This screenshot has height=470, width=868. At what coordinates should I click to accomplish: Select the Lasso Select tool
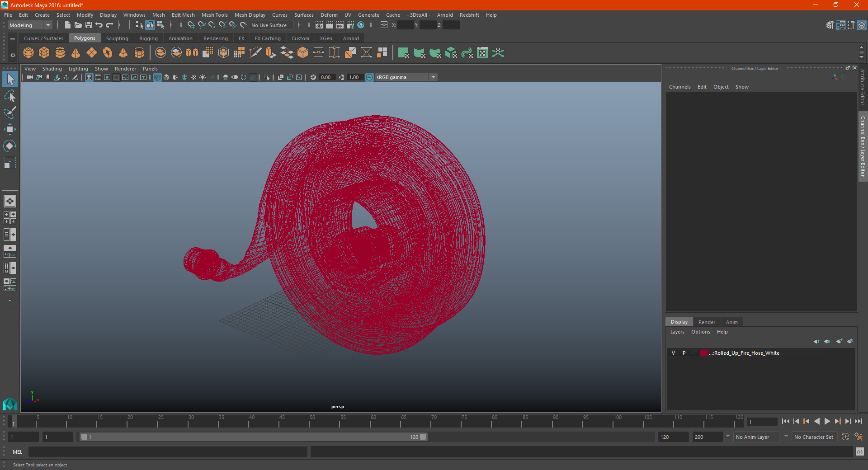click(10, 96)
